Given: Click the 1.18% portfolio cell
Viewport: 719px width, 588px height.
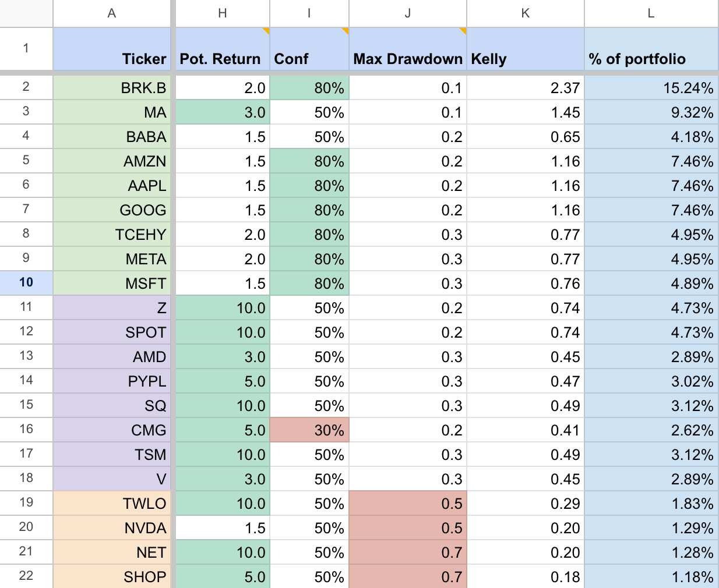Looking at the screenshot, I should 651,576.
